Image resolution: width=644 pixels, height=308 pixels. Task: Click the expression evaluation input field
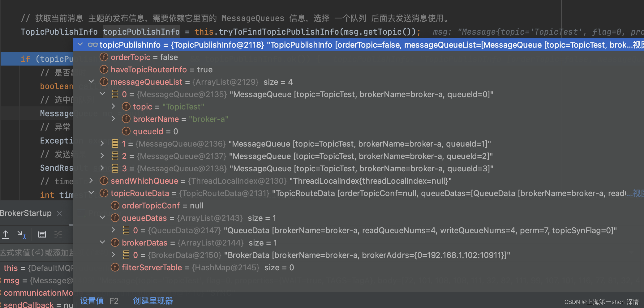point(36,253)
